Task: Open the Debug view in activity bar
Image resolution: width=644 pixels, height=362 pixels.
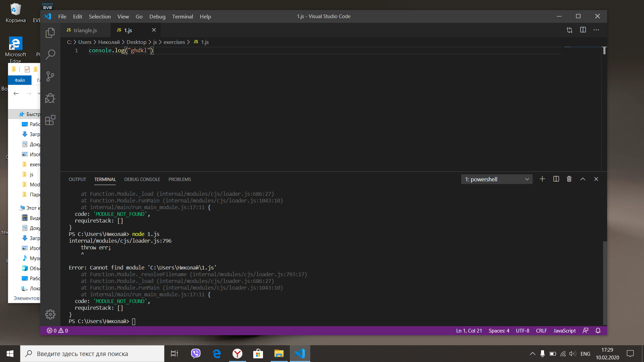Action: (50, 98)
